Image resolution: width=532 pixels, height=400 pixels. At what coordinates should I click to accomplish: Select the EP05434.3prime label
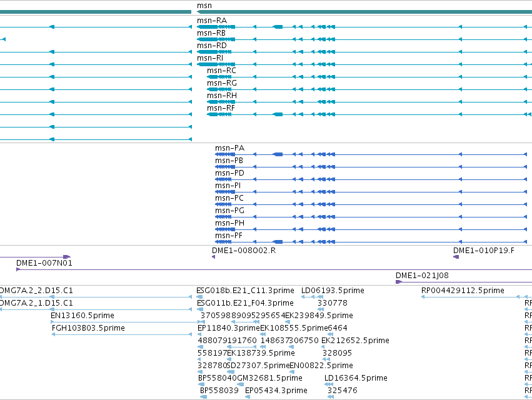point(276,391)
